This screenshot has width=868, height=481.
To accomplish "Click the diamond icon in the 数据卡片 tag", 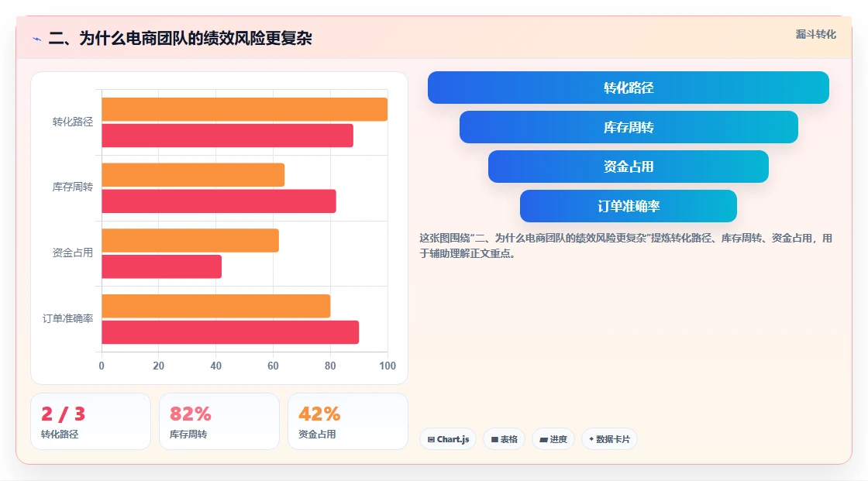I will click(591, 439).
